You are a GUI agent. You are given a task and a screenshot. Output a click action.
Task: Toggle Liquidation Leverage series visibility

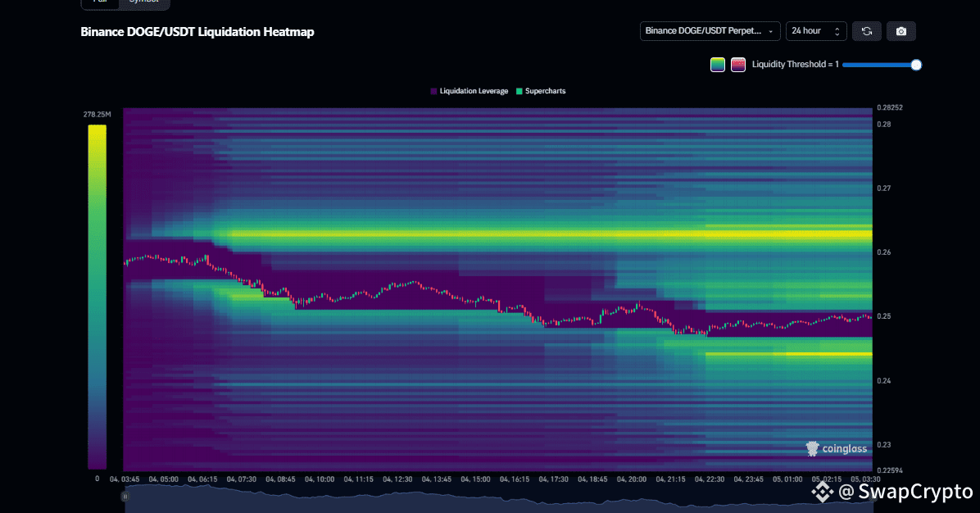tap(474, 91)
